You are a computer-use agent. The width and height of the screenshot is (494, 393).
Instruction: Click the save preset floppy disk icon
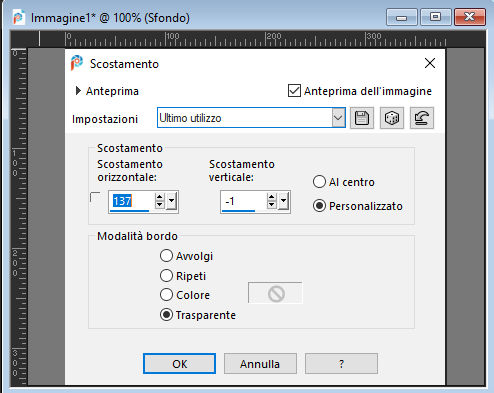click(362, 118)
